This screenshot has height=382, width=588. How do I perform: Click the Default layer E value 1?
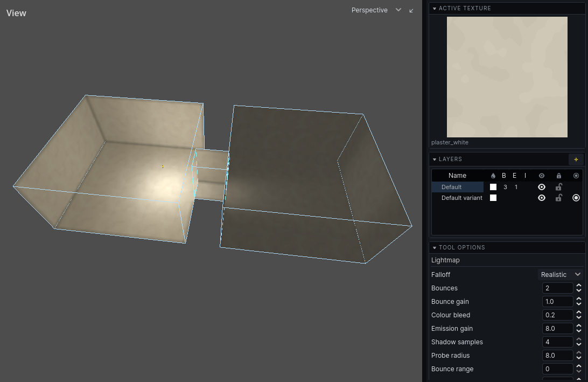point(516,187)
